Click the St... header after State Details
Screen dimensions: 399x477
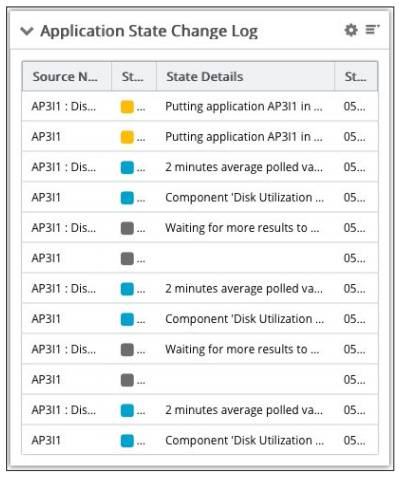coord(355,77)
